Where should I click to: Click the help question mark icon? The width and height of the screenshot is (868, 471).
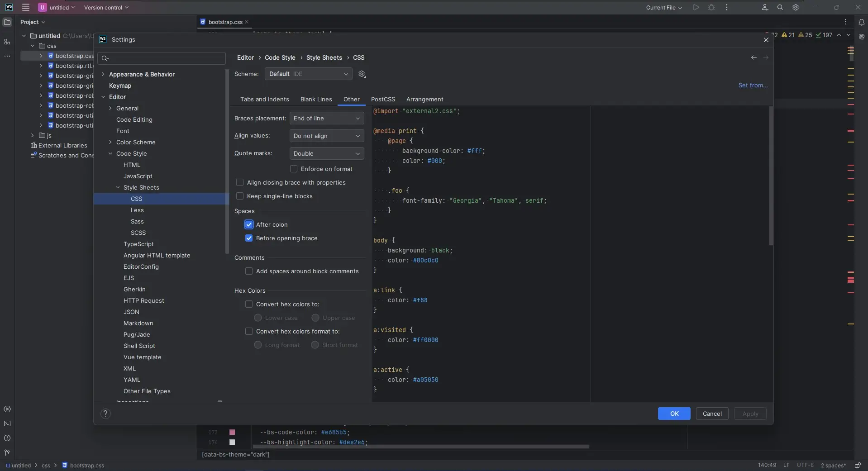click(x=105, y=414)
